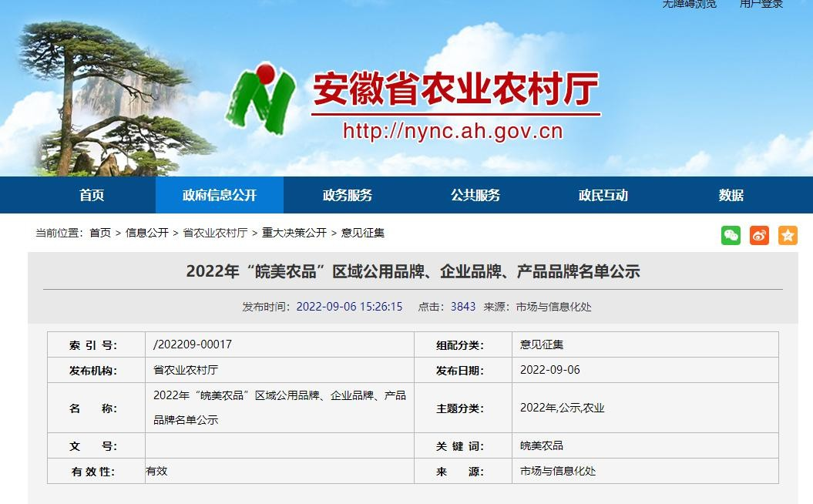Click the site URL http://nync.ah.gov.cn
This screenshot has width=813, height=504.
453,131
